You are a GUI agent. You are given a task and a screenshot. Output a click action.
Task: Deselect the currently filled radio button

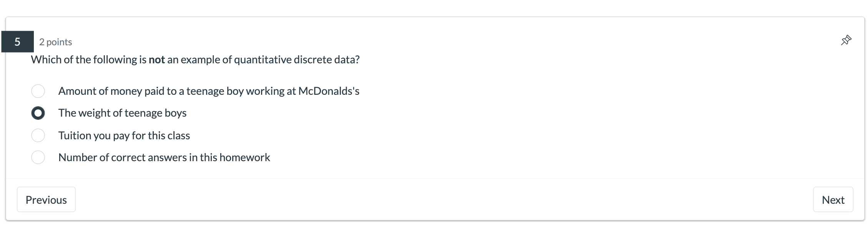tap(38, 113)
